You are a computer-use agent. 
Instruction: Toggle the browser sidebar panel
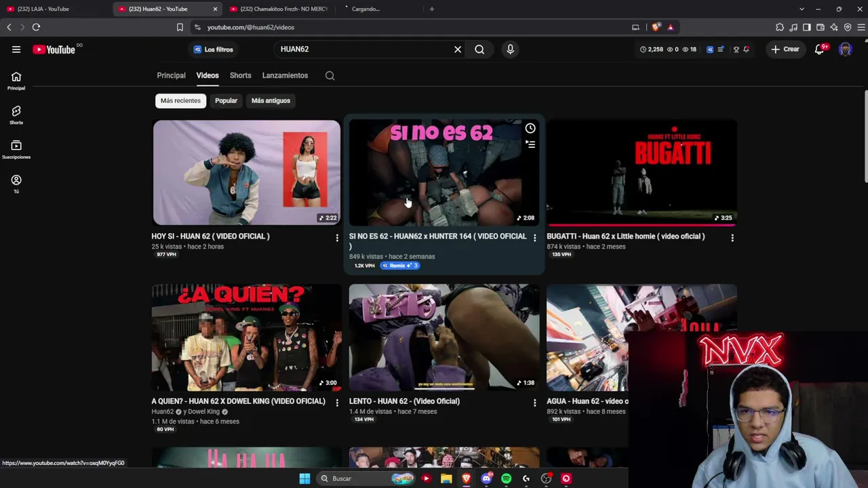[807, 27]
